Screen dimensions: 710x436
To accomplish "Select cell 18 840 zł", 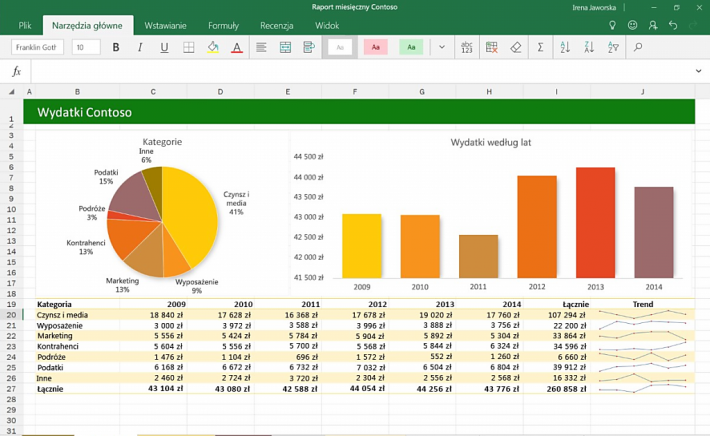I will (x=153, y=315).
